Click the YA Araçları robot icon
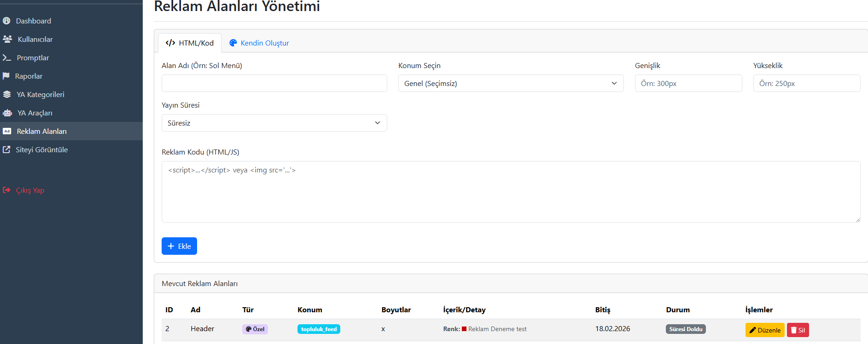 [7, 113]
